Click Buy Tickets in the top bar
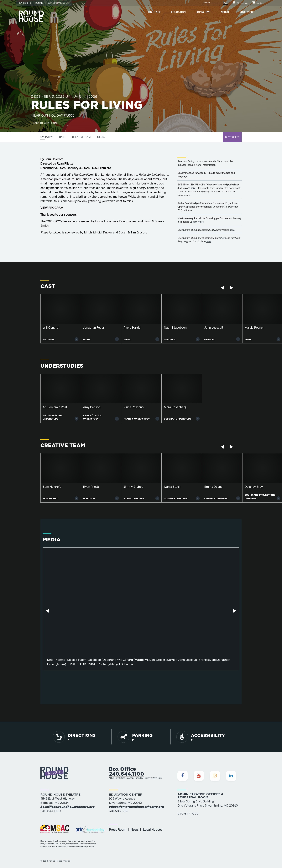The height and width of the screenshot is (868, 282). (25, 3)
